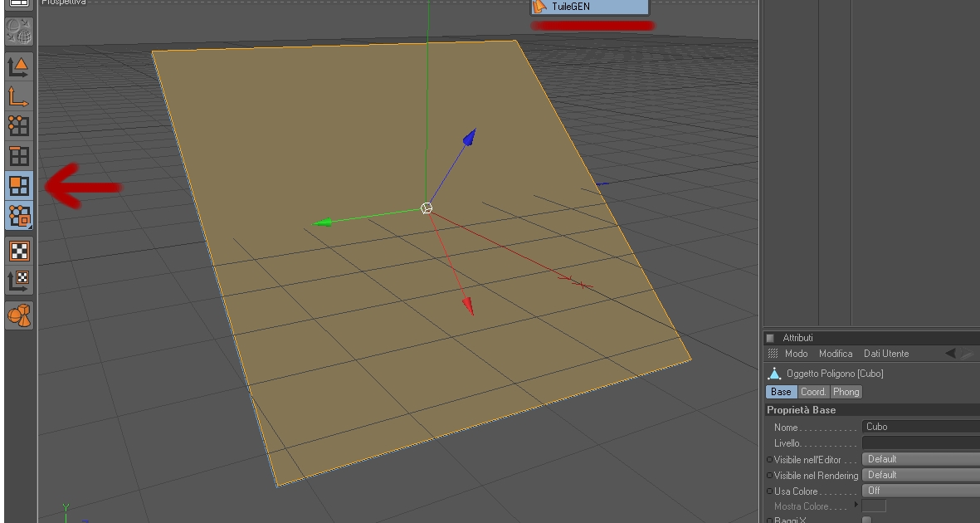This screenshot has width=980, height=523.
Task: Toggle keyframe dot for Visibile nell'Editor
Action: coord(770,459)
